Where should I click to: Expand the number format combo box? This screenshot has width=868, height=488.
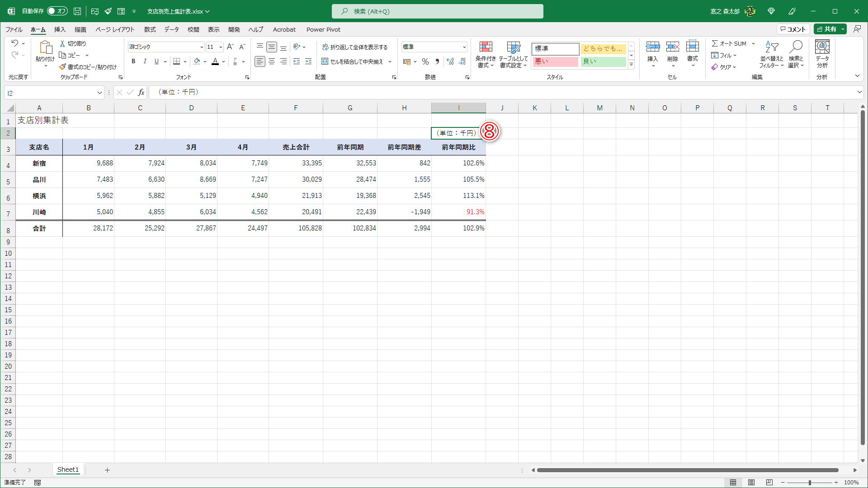tap(464, 47)
